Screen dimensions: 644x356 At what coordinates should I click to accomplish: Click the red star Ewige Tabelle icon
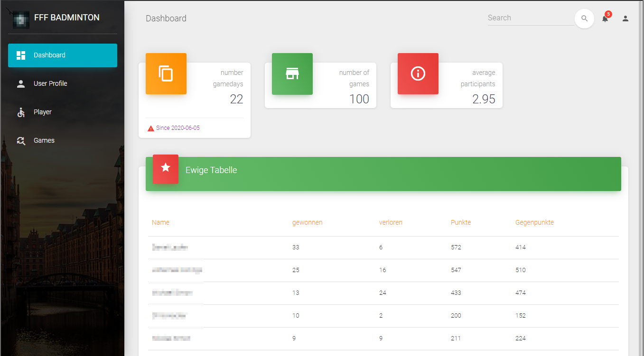165,168
